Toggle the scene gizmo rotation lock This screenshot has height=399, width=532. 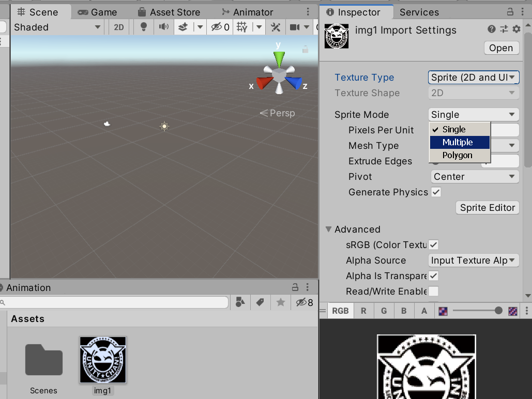click(x=306, y=50)
